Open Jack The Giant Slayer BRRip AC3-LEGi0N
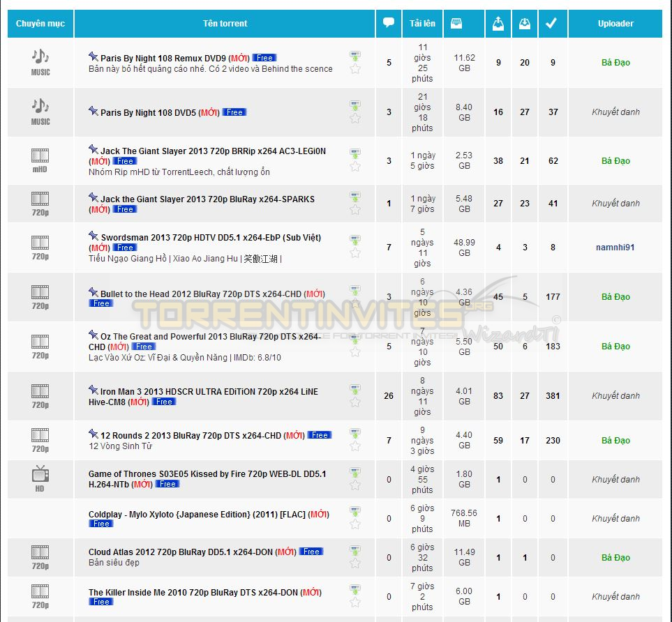 tap(213, 151)
